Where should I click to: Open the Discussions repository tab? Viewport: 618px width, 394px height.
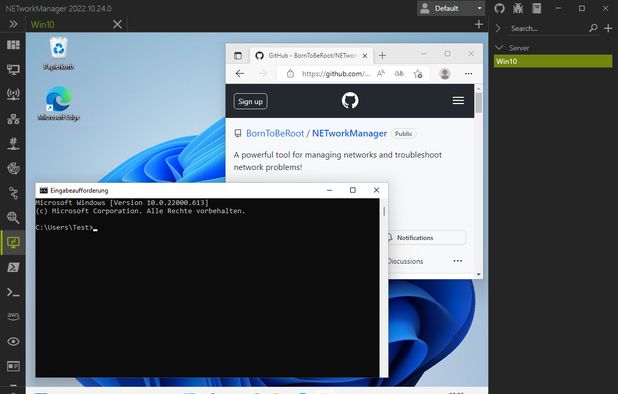[x=406, y=261]
